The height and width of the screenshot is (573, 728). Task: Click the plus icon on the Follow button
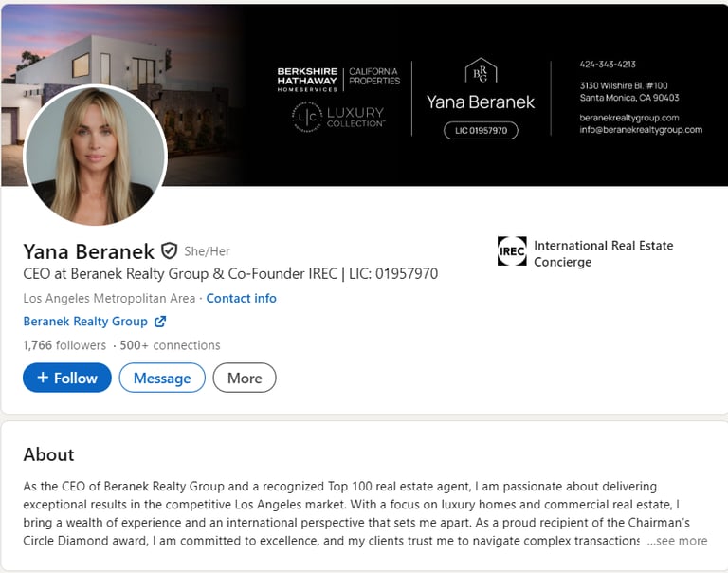click(43, 378)
